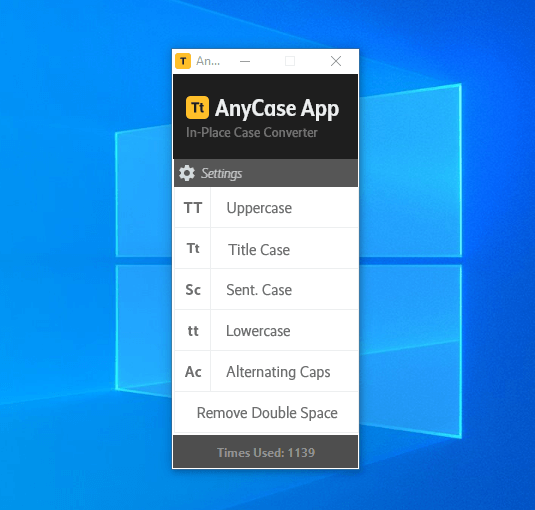Open the Settings label
This screenshot has height=510, width=535.
(x=221, y=173)
